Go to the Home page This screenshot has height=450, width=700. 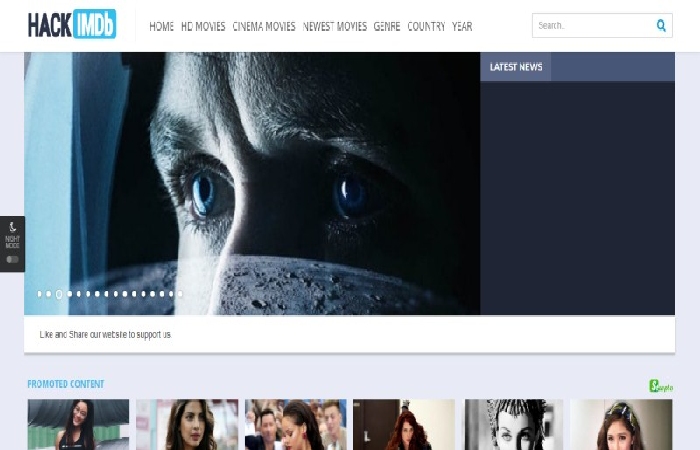(161, 27)
